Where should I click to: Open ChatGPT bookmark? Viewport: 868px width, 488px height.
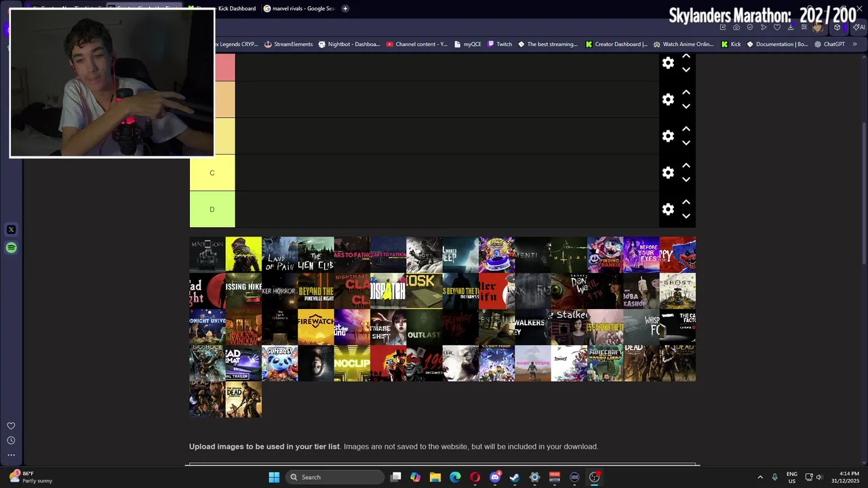[829, 44]
